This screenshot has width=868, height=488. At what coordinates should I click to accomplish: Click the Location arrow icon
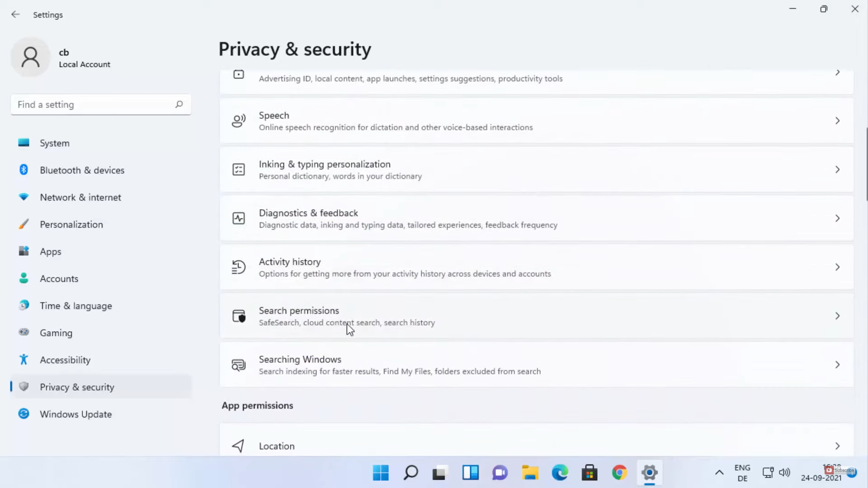(x=238, y=446)
